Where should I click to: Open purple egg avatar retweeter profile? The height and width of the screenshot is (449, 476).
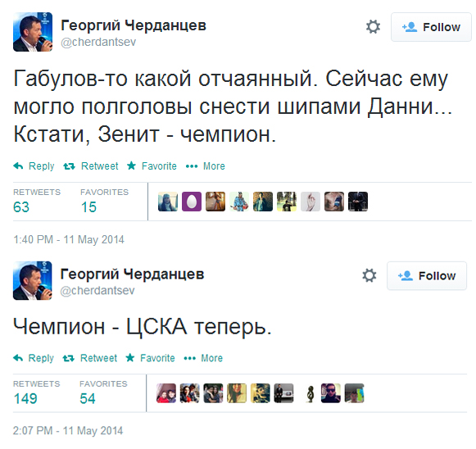[192, 202]
